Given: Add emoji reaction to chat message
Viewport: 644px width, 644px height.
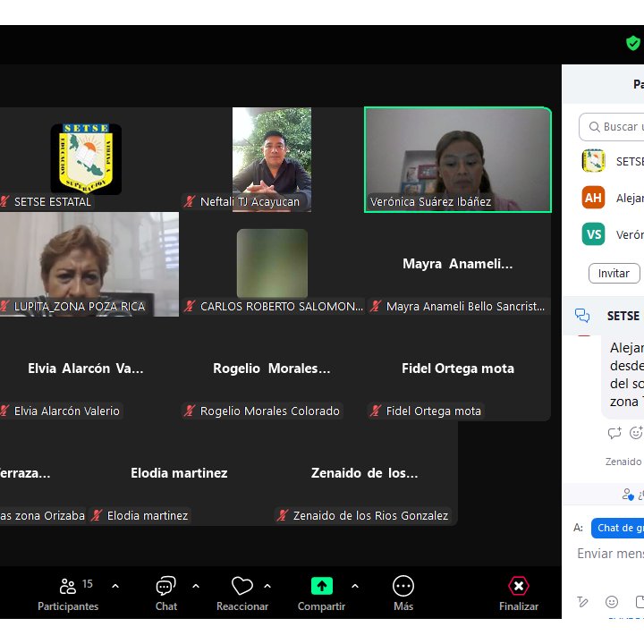Looking at the screenshot, I should click(x=636, y=433).
